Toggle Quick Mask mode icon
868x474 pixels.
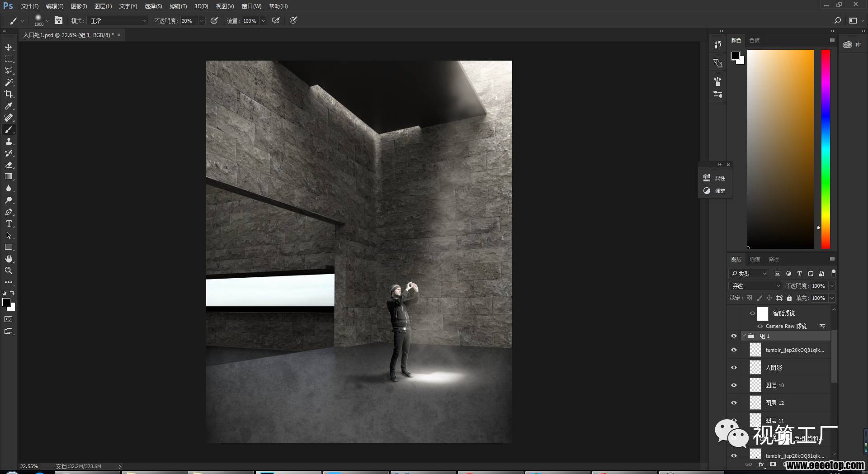tap(9, 319)
